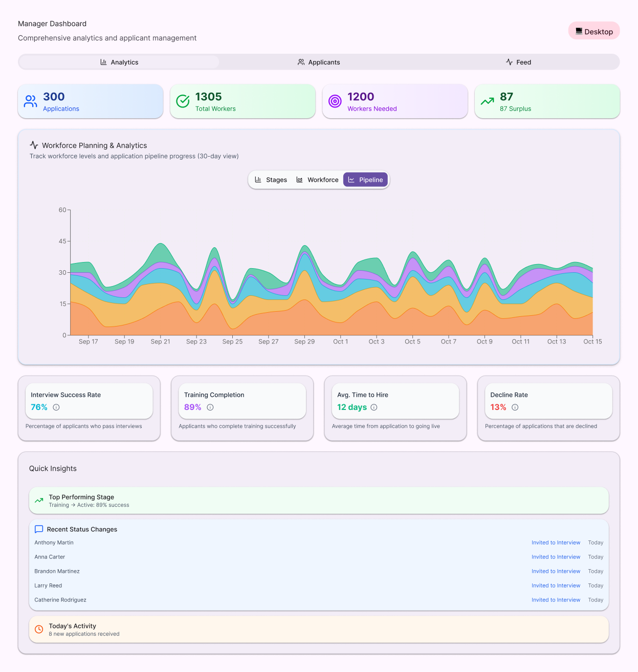Click the Desktop mode badge
638x672 pixels.
[x=594, y=31]
